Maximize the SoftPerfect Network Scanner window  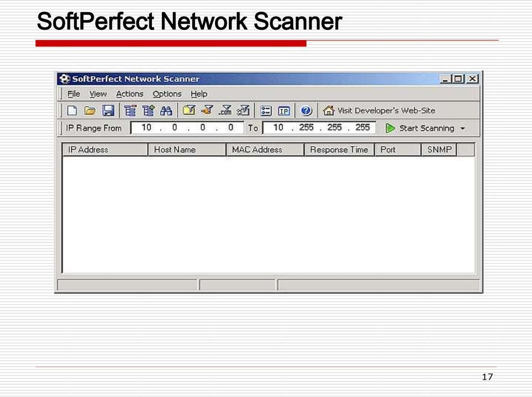(x=458, y=79)
